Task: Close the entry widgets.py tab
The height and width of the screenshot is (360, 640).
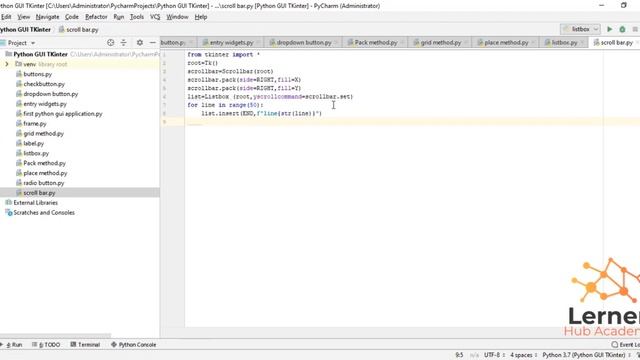Action: 258,42
